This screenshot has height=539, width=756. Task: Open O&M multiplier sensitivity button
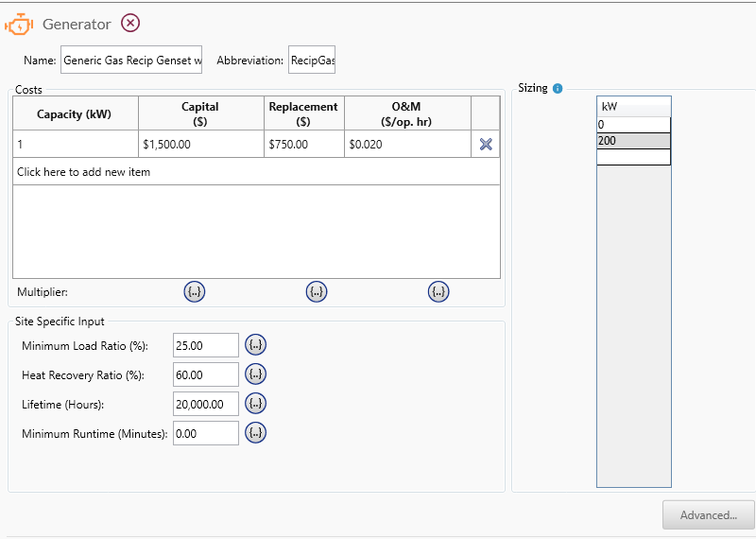[x=438, y=292]
